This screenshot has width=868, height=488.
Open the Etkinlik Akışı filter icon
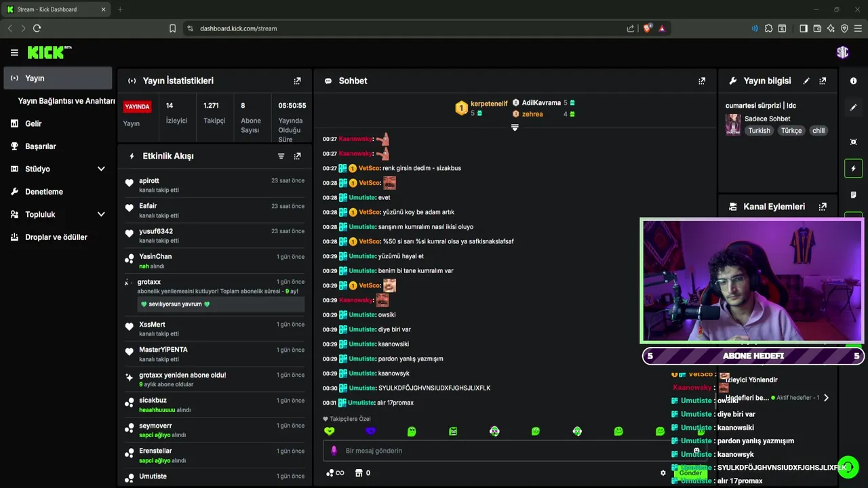(x=281, y=156)
